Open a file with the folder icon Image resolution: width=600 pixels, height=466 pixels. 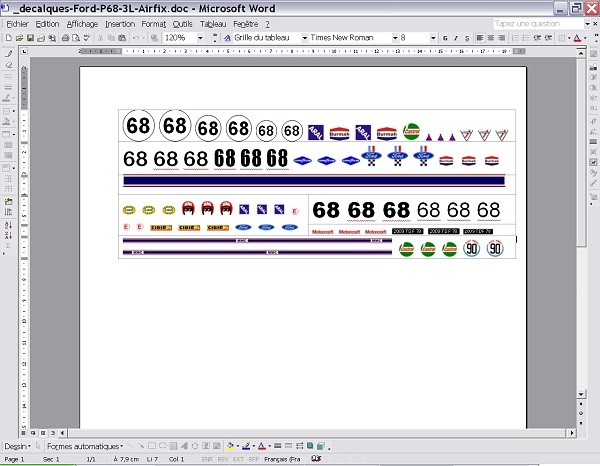(20, 38)
